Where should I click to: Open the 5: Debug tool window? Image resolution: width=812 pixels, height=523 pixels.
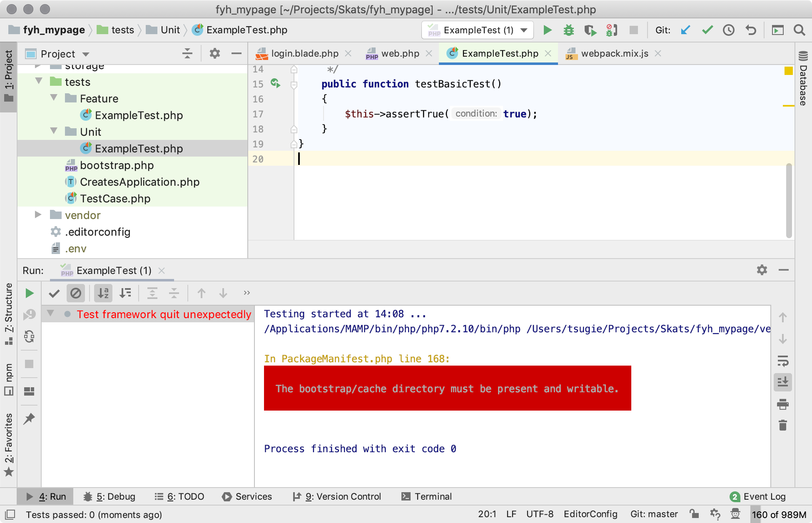click(x=110, y=496)
